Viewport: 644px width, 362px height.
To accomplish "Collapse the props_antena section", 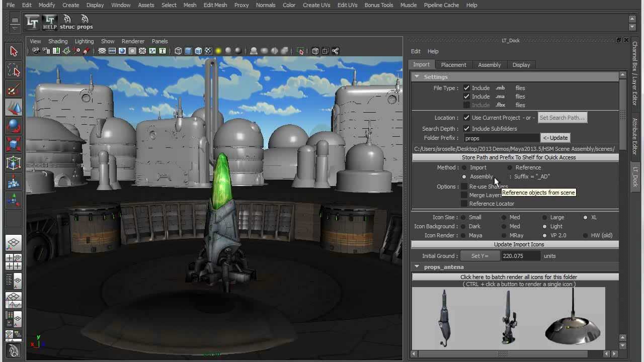I will [x=417, y=267].
